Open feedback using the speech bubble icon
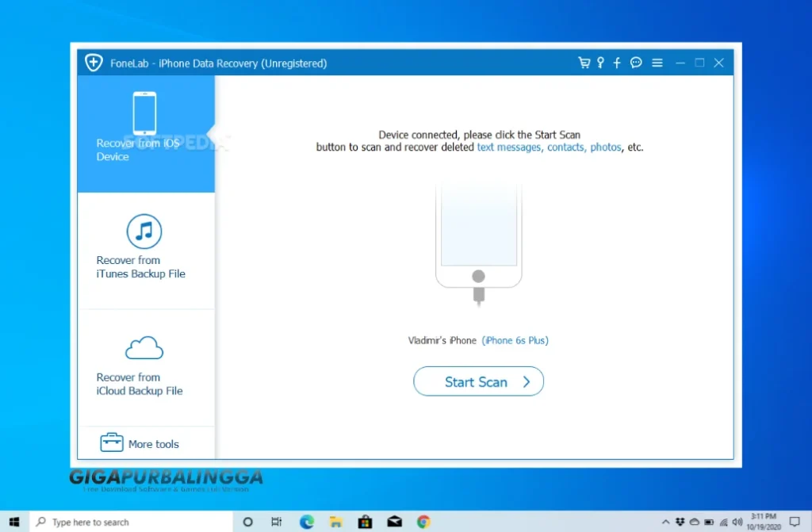 click(635, 62)
